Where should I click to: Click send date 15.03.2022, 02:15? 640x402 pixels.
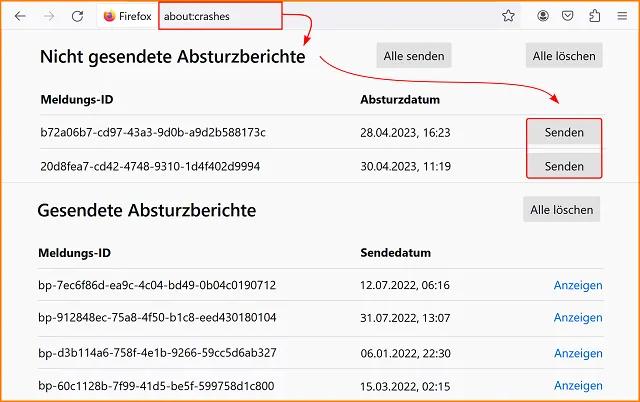click(405, 386)
